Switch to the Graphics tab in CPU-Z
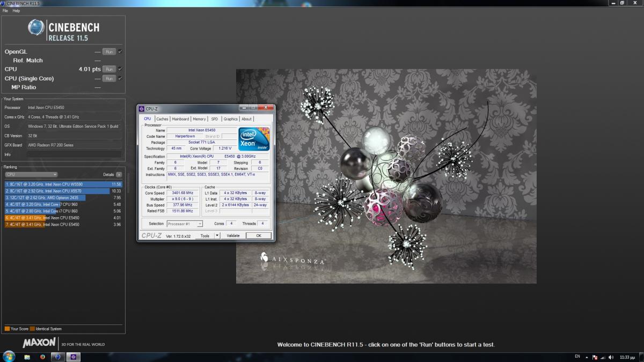This screenshot has width=644, height=362. 231,119
